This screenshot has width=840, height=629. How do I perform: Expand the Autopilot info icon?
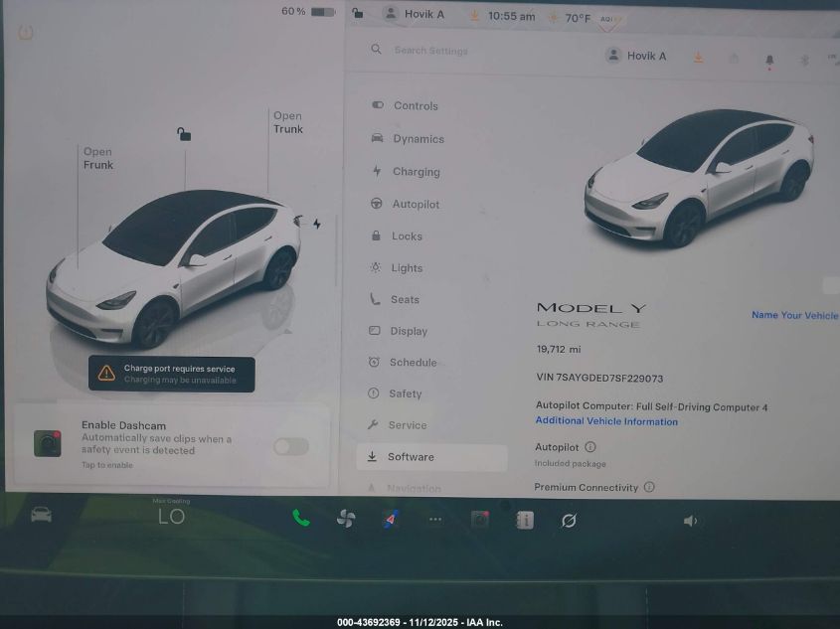point(592,447)
